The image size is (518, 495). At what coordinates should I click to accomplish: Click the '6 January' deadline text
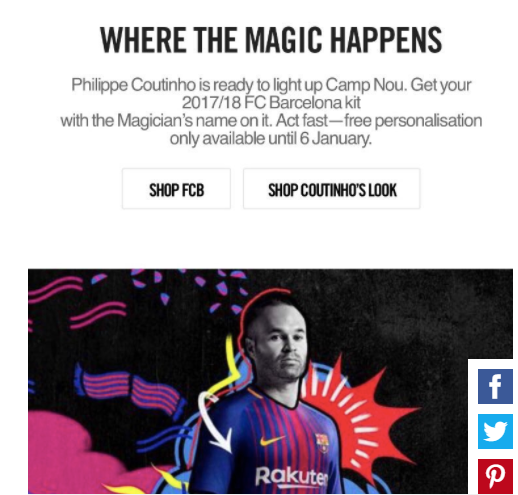tap(335, 138)
